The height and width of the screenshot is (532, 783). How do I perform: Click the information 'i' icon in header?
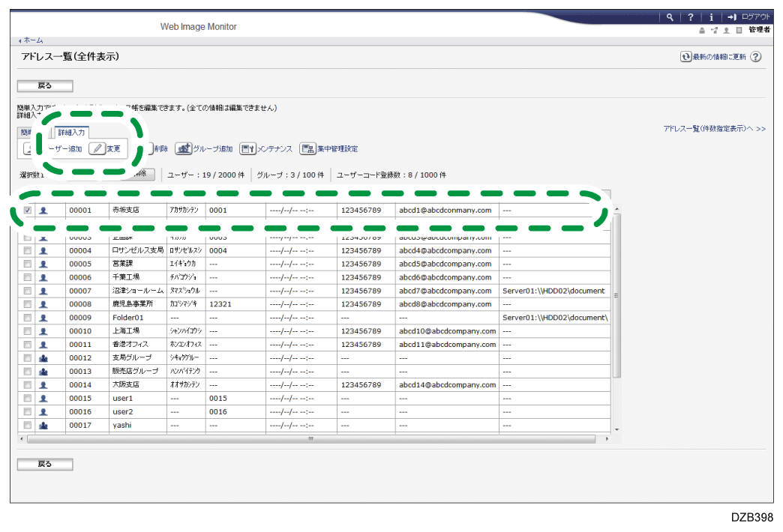coord(710,17)
